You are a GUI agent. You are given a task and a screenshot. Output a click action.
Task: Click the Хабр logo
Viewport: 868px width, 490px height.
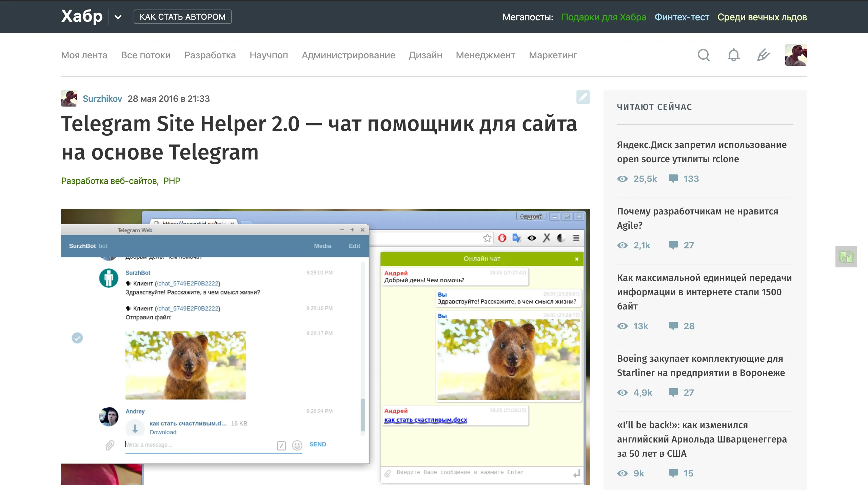click(x=81, y=16)
